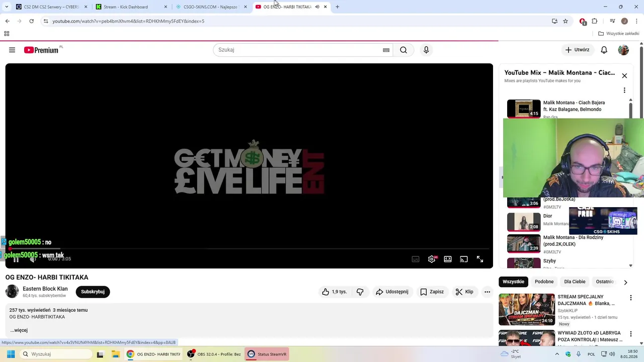This screenshot has width=644, height=362.
Task: Switch player to theater mode
Action: pos(448,259)
